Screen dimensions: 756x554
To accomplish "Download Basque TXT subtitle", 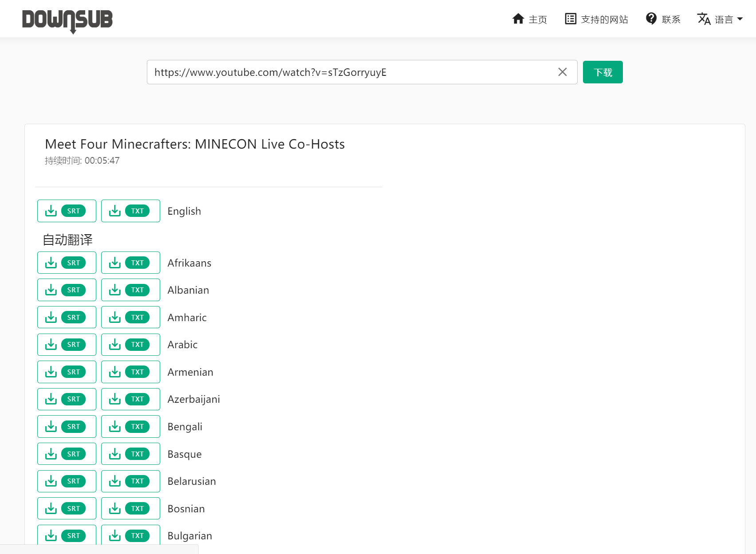I will (x=130, y=454).
